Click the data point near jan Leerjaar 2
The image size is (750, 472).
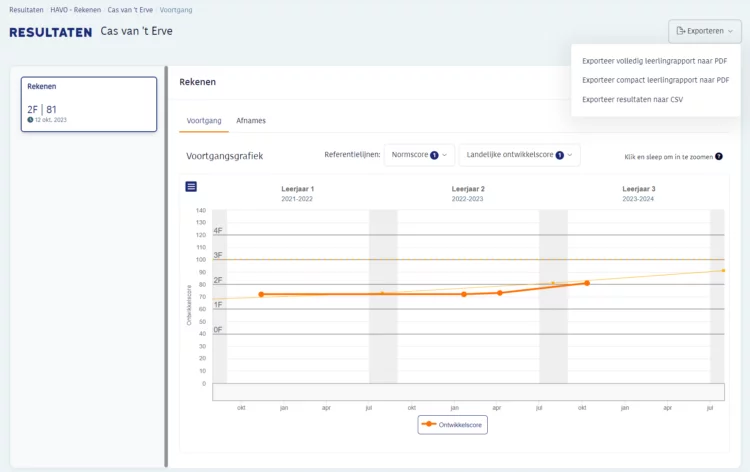coord(464,295)
